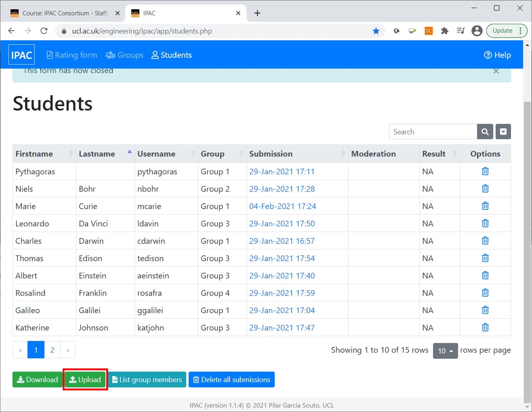
Task: Click the Upload button
Action: click(x=85, y=379)
